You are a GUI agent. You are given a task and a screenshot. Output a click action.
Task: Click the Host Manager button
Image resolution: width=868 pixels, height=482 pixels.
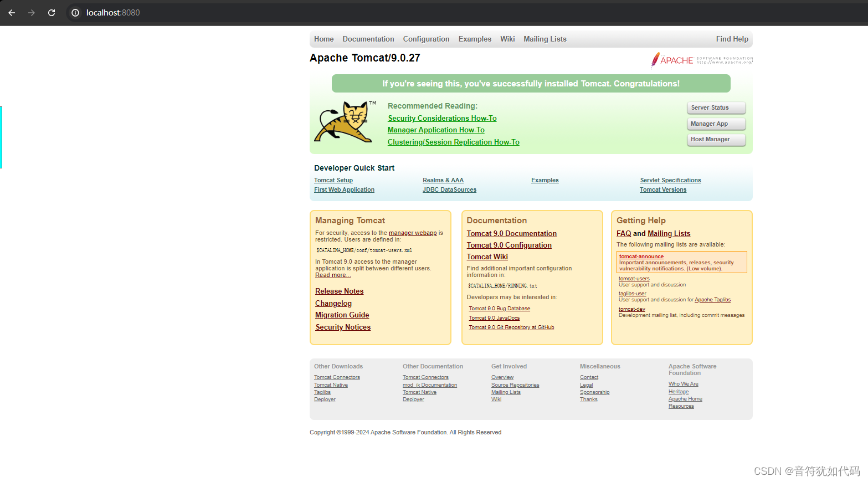click(716, 140)
